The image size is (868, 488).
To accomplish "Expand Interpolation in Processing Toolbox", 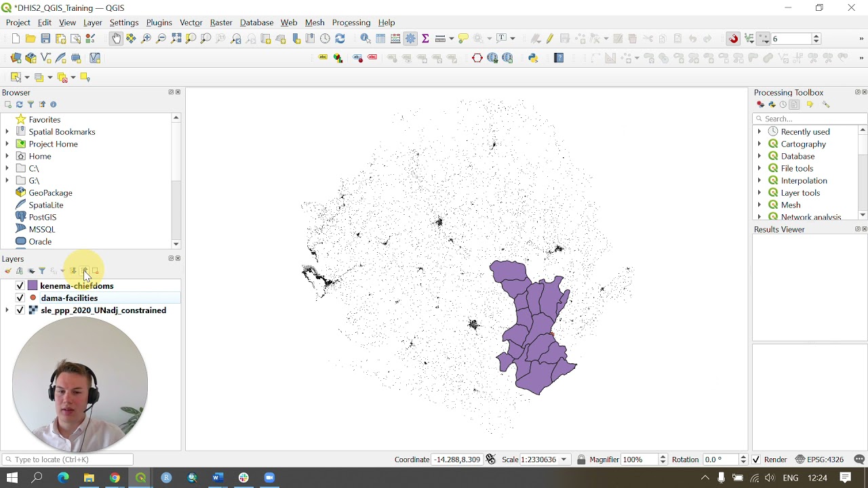I will [759, 180].
